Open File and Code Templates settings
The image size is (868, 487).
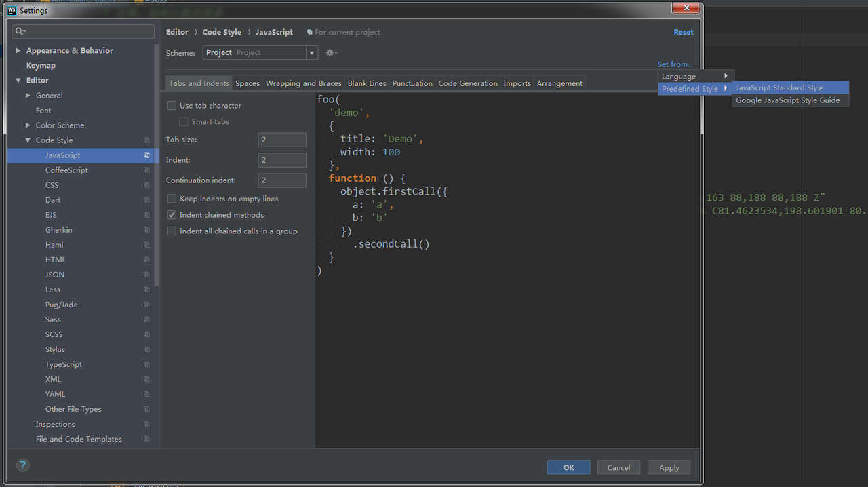pyautogui.click(x=79, y=439)
